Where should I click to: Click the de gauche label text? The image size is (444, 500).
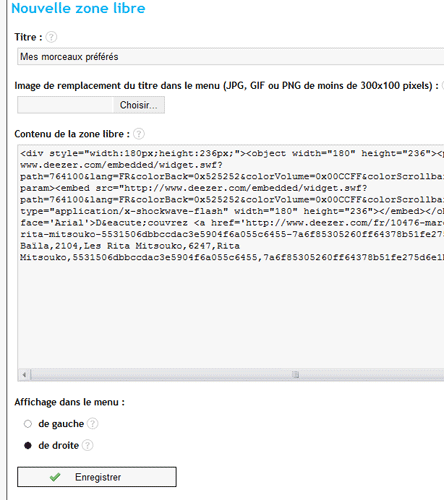(61, 424)
